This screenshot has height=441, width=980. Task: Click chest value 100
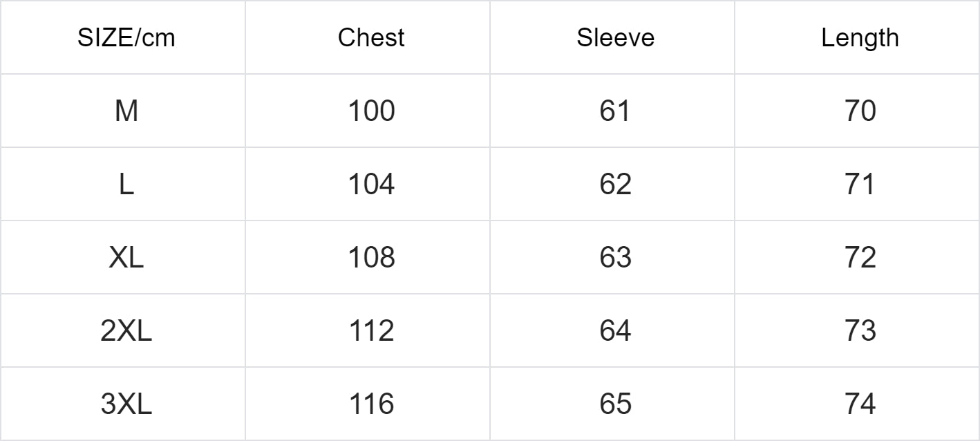pos(371,111)
